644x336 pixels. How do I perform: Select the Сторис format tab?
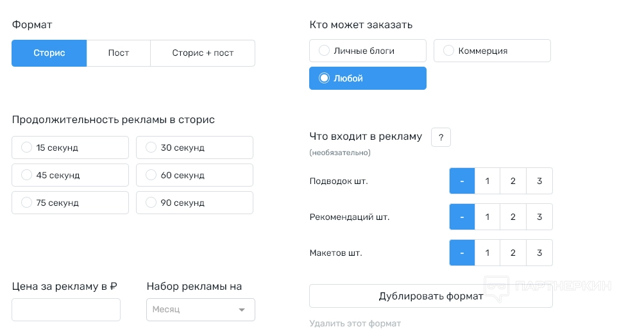(49, 53)
